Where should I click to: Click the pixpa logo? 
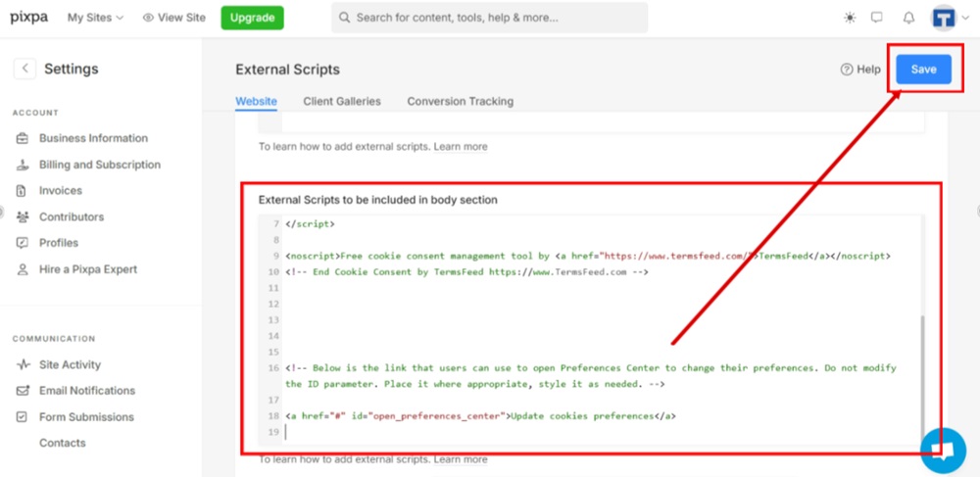click(29, 18)
